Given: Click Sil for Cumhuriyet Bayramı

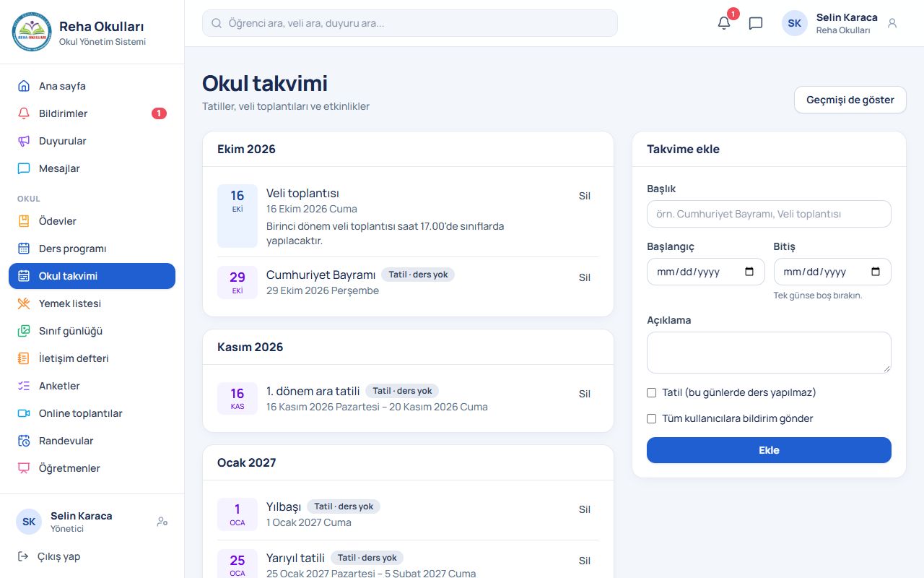Looking at the screenshot, I should [x=585, y=277].
